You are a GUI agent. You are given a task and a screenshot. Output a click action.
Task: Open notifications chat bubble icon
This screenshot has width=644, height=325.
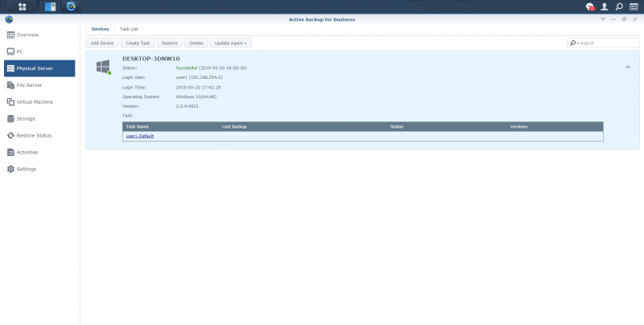tap(590, 6)
